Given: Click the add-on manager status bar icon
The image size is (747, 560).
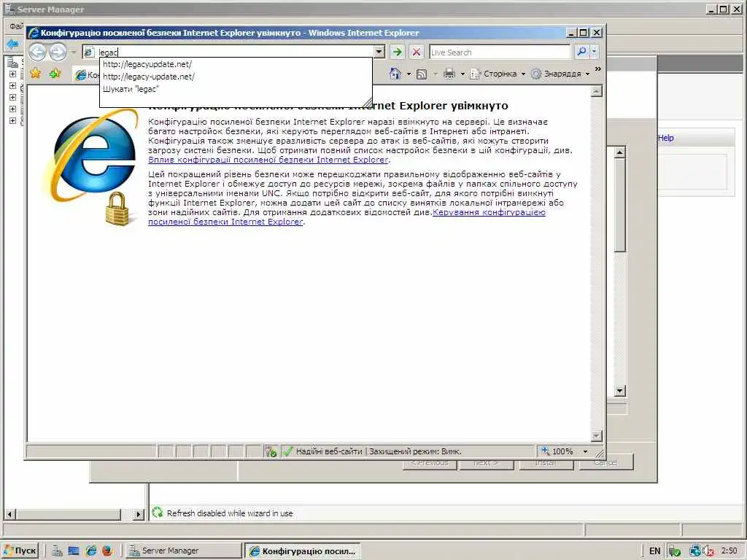Looking at the screenshot, I should point(271,451).
